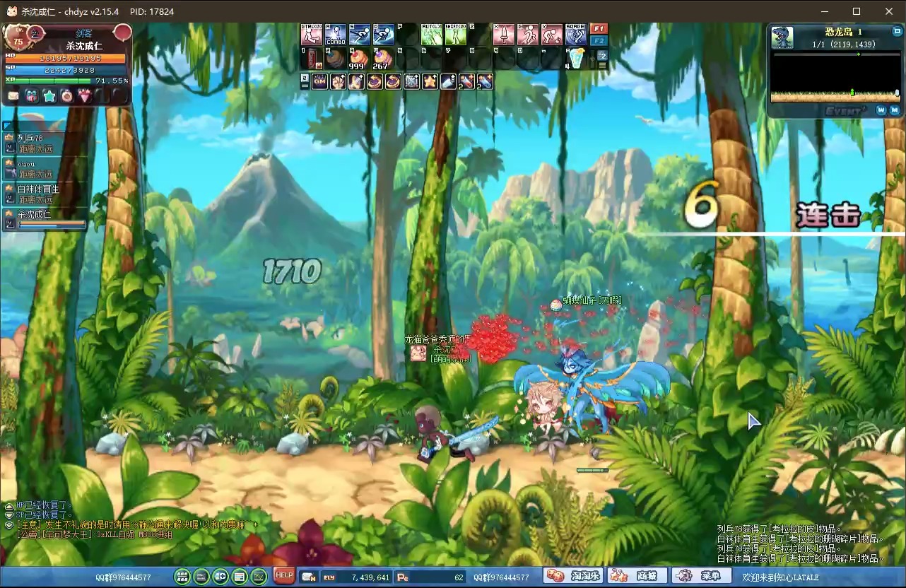The height and width of the screenshot is (588, 906).
Task: Use the COMBO skill in slot A
Action: 335,35
